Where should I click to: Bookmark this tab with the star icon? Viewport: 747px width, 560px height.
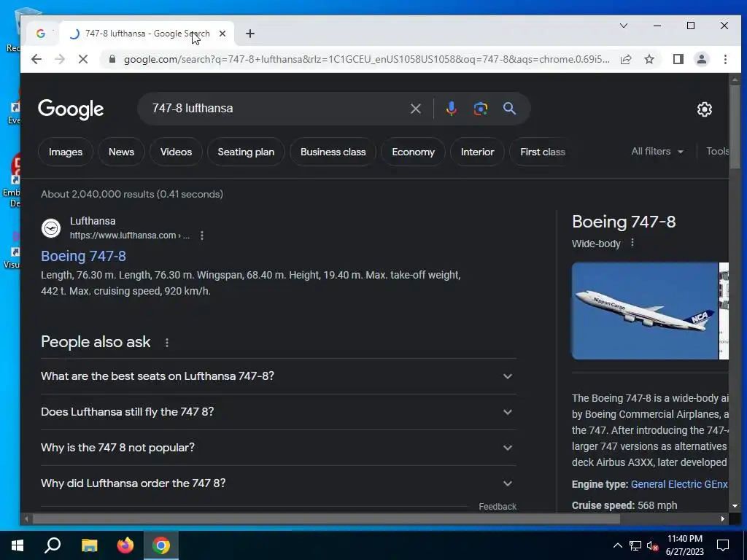(649, 59)
